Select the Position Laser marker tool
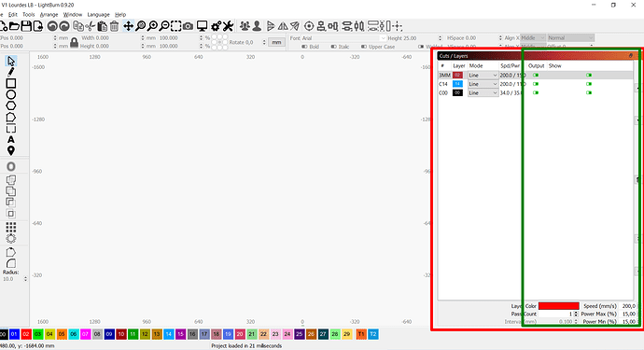The width and height of the screenshot is (644, 350). coord(10,151)
